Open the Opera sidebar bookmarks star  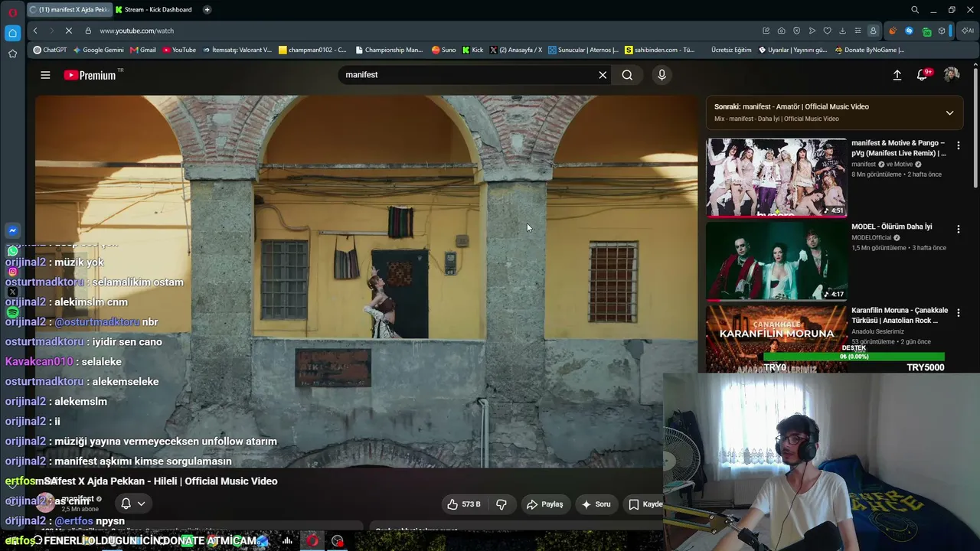coord(12,54)
